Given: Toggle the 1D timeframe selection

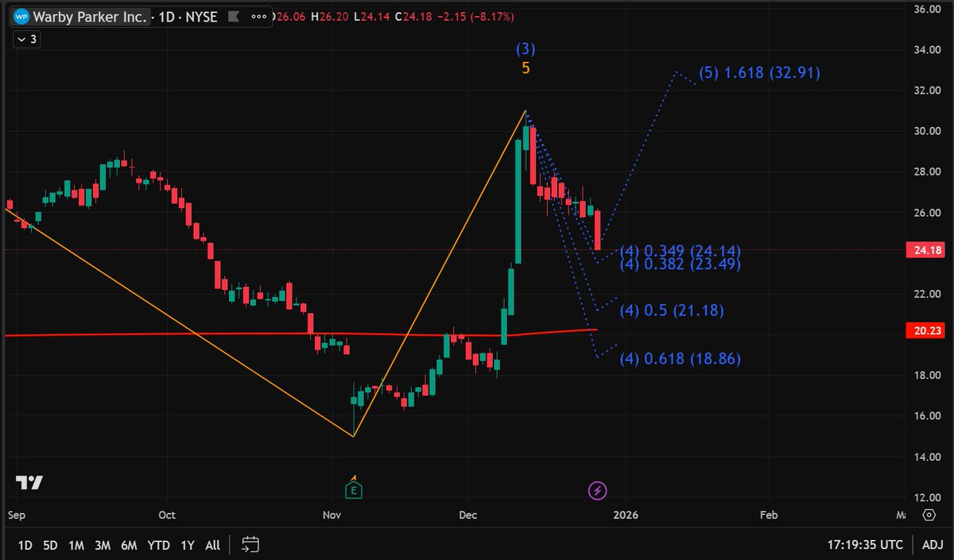Looking at the screenshot, I should pos(24,546).
